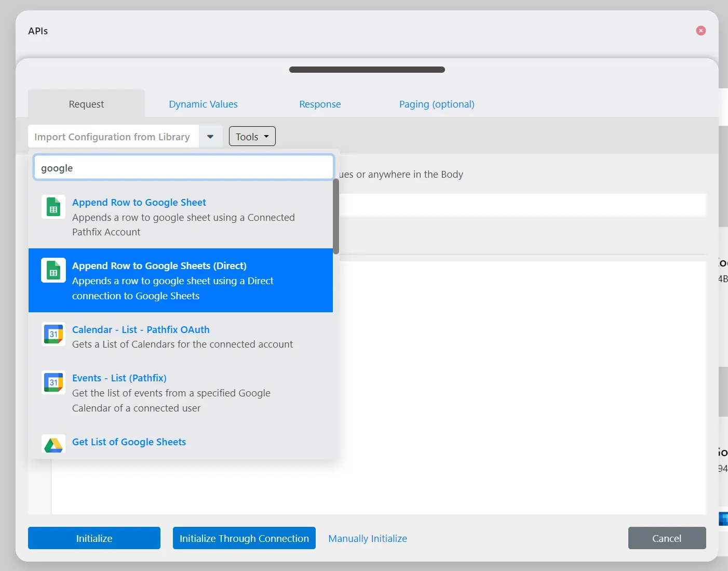This screenshot has width=728, height=571.
Task: Click 'Gets a List of Calendars for the connected account'
Action: click(x=182, y=344)
